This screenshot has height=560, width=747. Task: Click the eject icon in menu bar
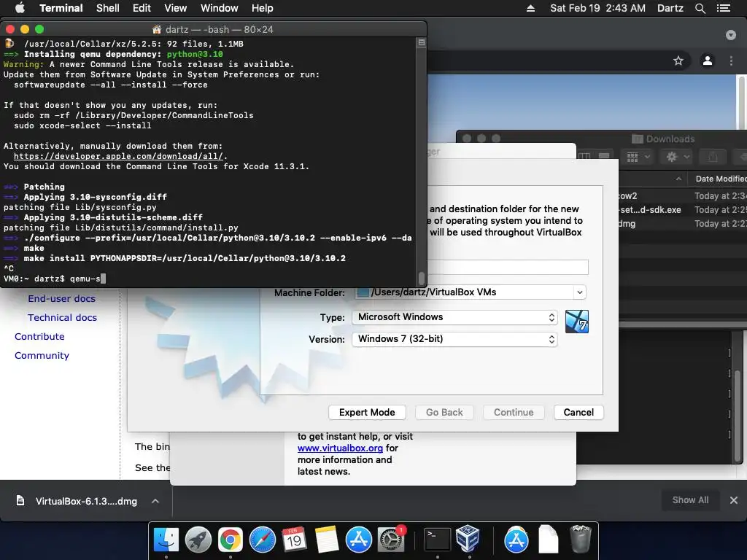530,8
